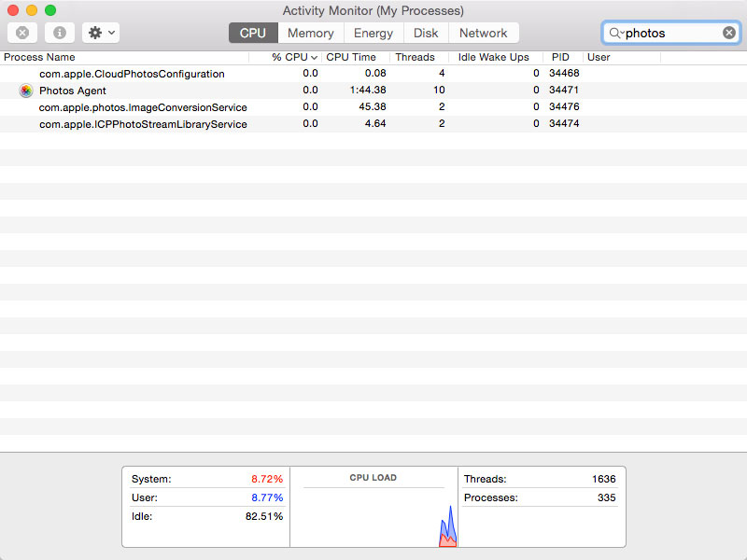Select the Photos Agent app icon
The height and width of the screenshot is (560, 747).
pyautogui.click(x=26, y=91)
